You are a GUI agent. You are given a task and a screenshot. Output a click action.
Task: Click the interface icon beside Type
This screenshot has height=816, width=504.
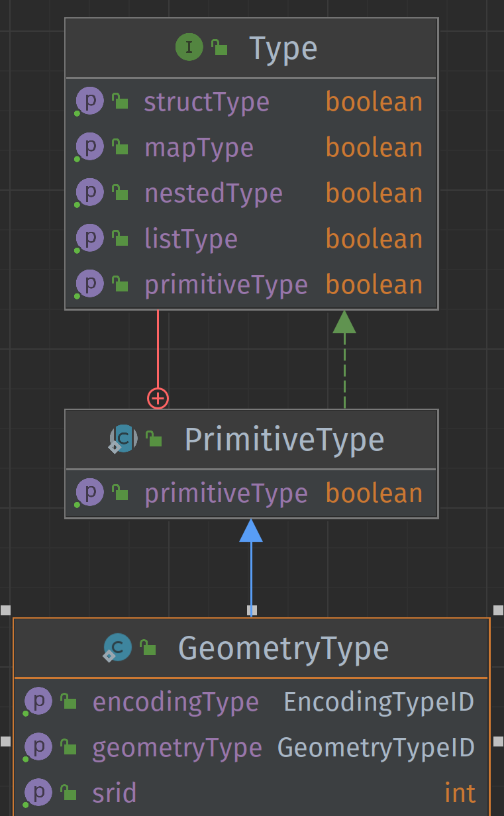coord(189,48)
